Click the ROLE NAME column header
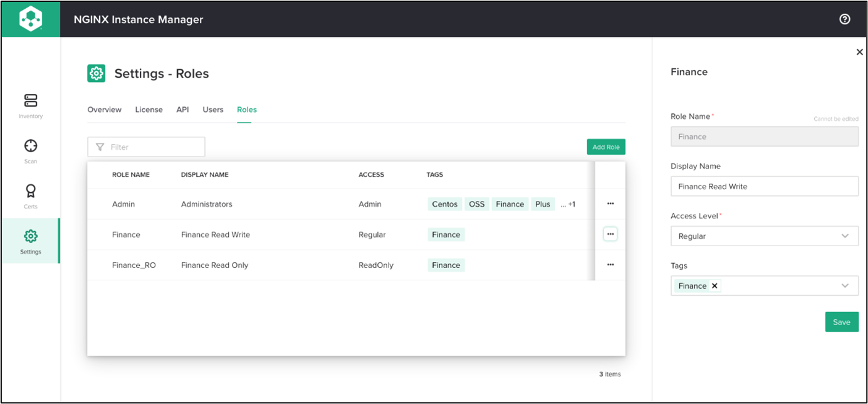This screenshot has height=404, width=868. [131, 175]
